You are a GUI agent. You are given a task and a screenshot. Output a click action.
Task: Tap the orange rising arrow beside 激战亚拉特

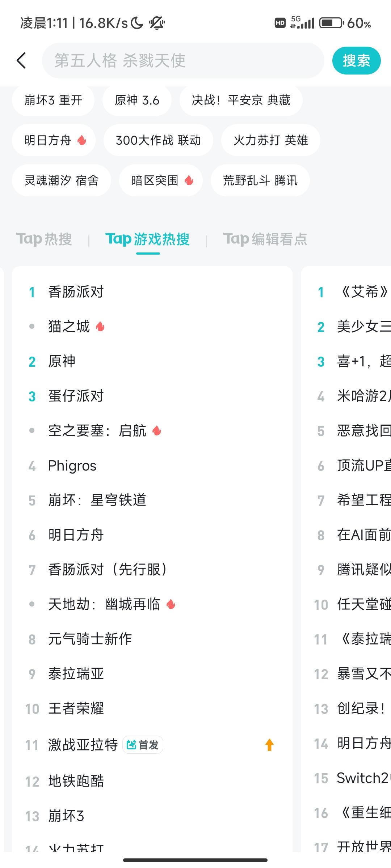(269, 745)
